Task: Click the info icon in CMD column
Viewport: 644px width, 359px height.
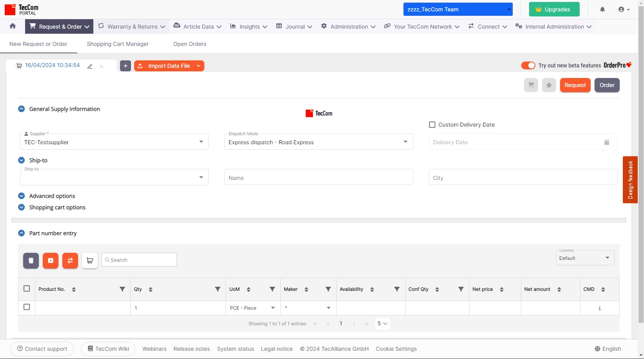Action: [x=599, y=308]
